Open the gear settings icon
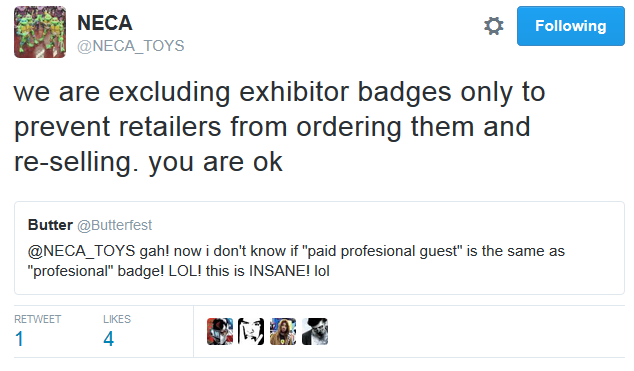The width and height of the screenshot is (634, 371). pos(493,26)
